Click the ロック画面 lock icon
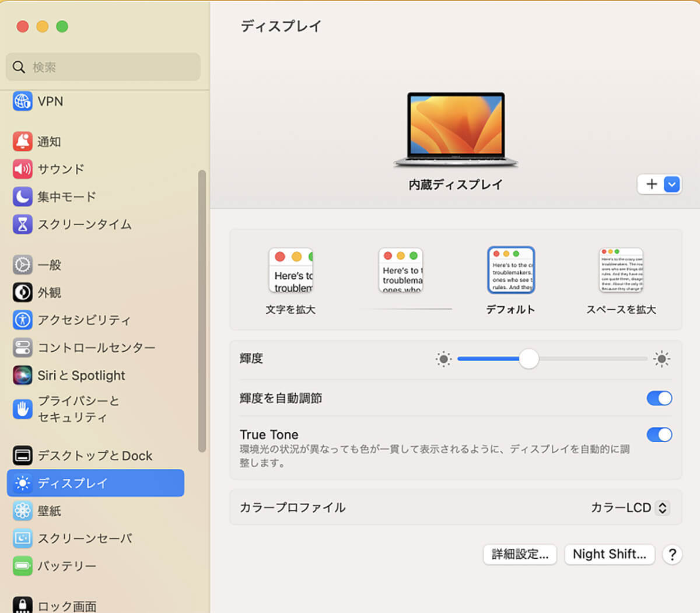This screenshot has width=700, height=613. pos(22,605)
